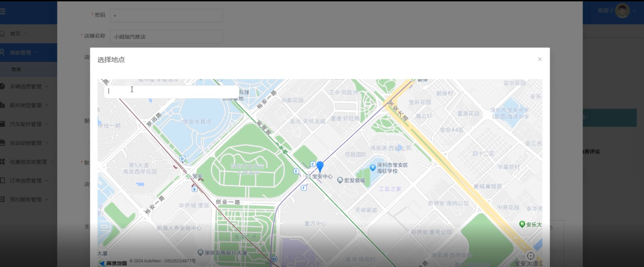Click the blue location pin marker

tap(320, 167)
